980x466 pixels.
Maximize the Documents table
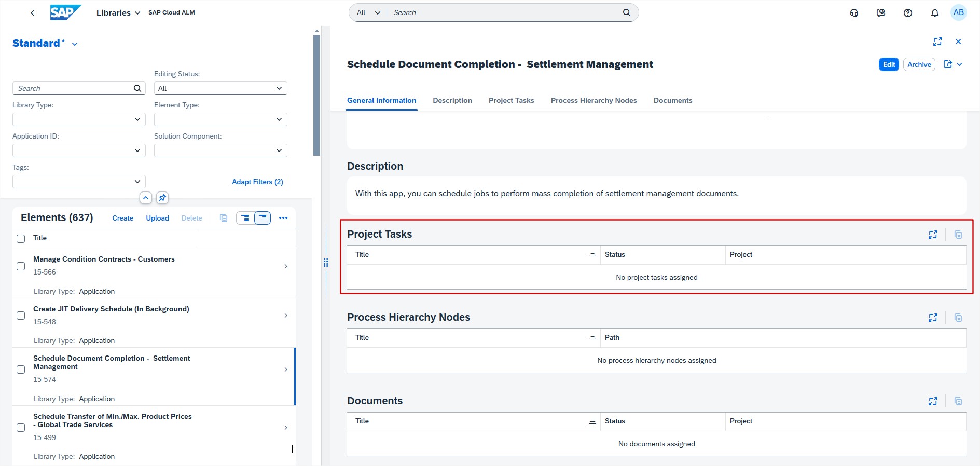pyautogui.click(x=932, y=401)
